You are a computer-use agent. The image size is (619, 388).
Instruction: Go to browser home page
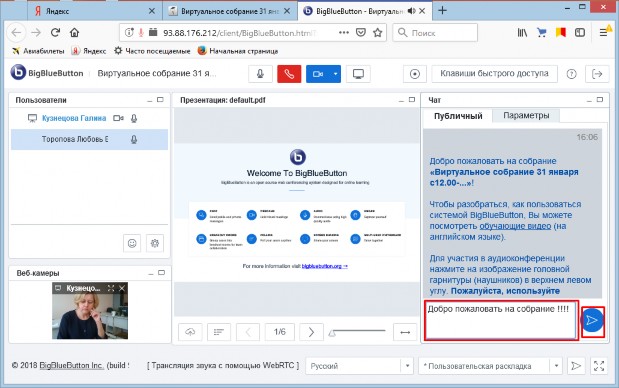(75, 32)
